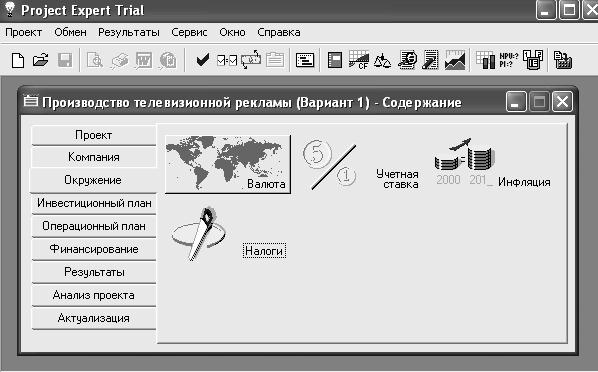Open the Инфляция module
Viewport: 598px width, 372px height.
(x=524, y=182)
